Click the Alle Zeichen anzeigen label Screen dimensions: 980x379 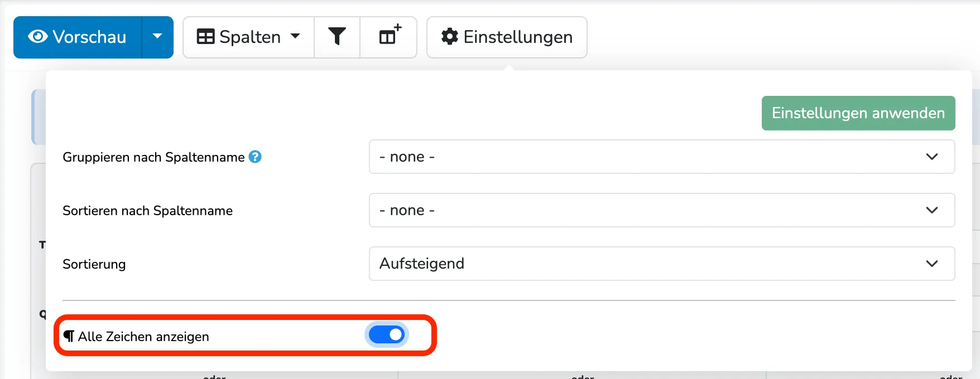(x=143, y=337)
